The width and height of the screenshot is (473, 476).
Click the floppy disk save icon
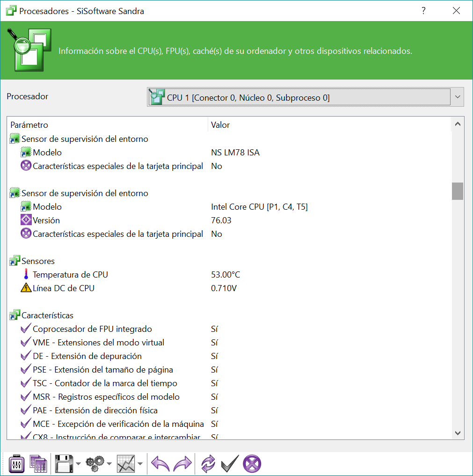click(64, 463)
